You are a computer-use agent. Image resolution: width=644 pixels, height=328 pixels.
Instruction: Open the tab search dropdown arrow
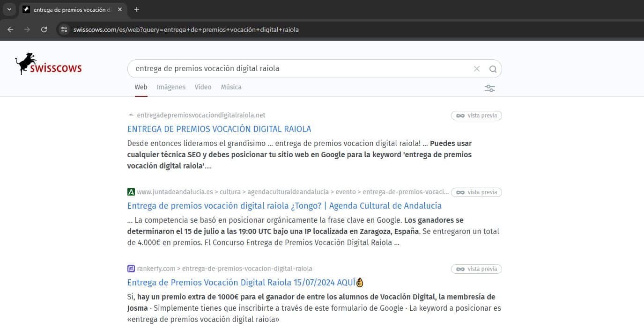(x=9, y=9)
